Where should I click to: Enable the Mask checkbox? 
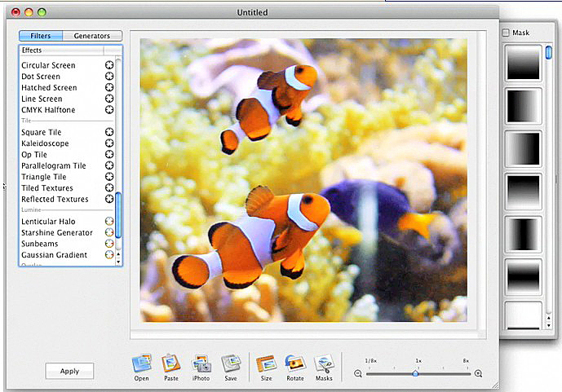[507, 33]
